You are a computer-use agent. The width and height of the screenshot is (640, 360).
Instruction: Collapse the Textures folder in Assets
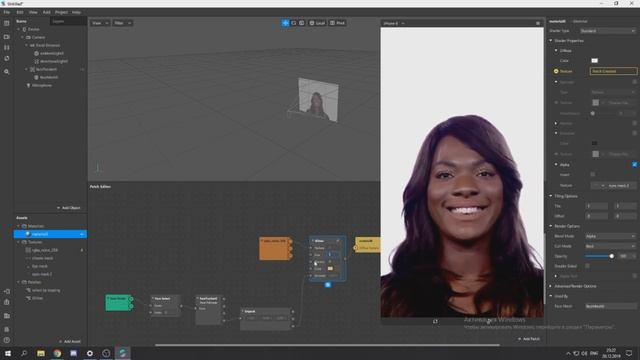[18, 242]
